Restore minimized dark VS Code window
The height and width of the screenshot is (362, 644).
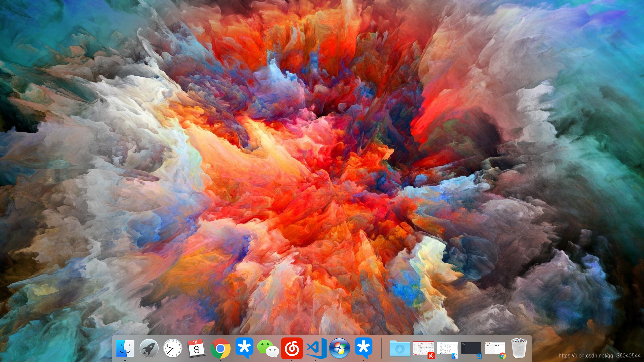coord(471,348)
